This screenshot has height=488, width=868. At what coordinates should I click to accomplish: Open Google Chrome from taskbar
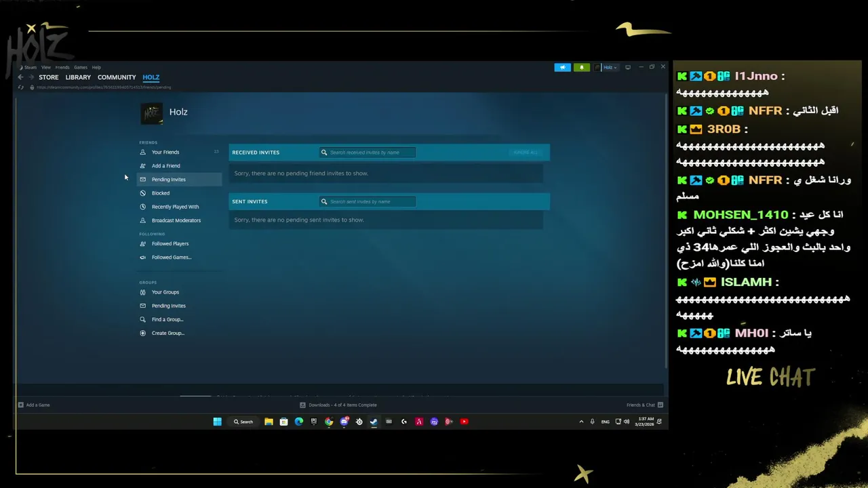click(329, 422)
